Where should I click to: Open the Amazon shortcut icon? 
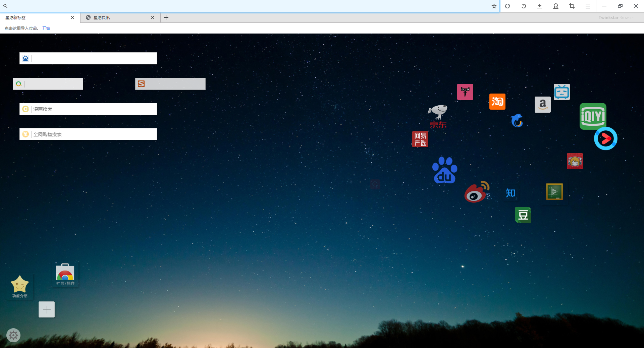(x=543, y=105)
